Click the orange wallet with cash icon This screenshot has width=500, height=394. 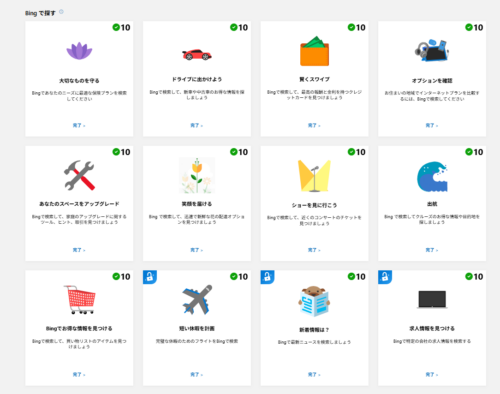(x=314, y=51)
